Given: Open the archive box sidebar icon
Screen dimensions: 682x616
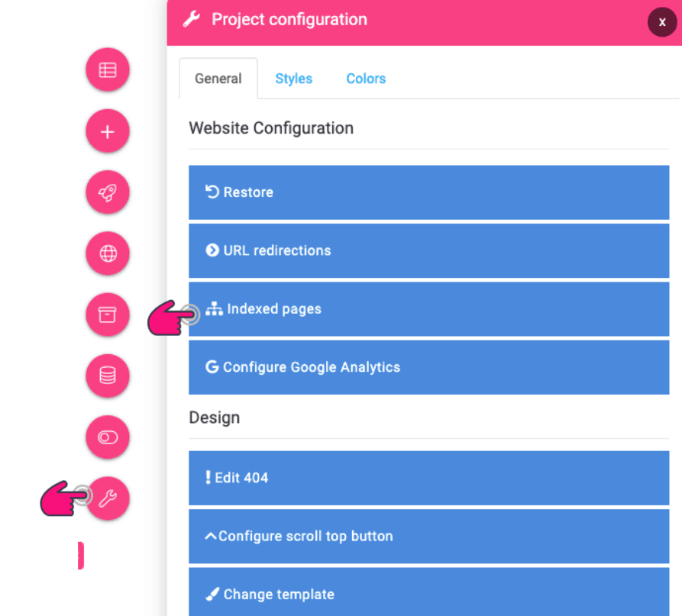Looking at the screenshot, I should (108, 314).
